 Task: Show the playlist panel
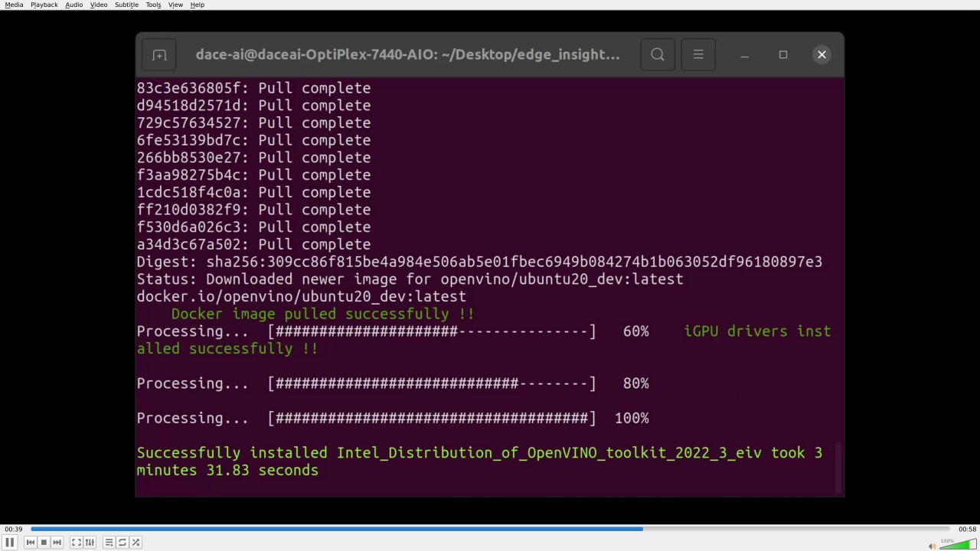click(109, 543)
